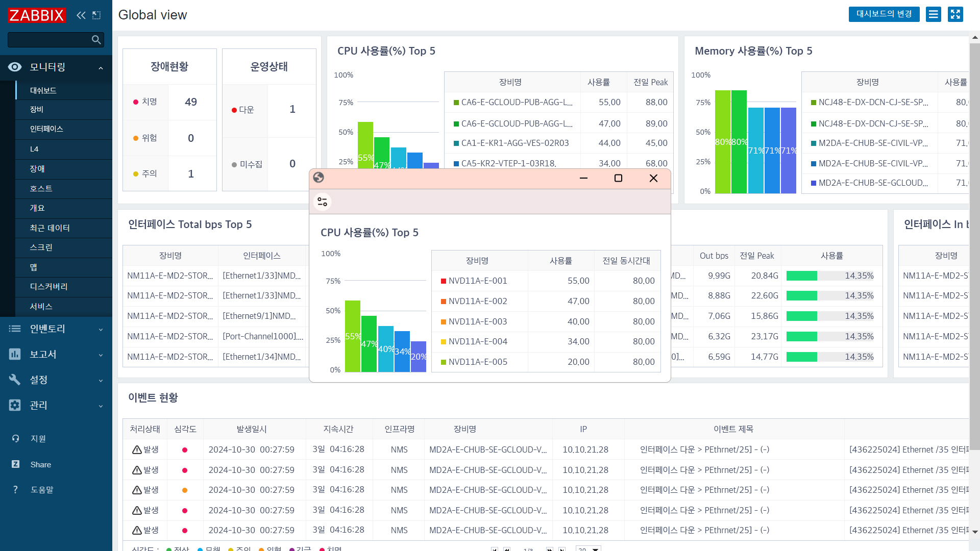Click the wrench icon beside 설정
Viewport: 980px width, 551px height.
[x=15, y=380]
